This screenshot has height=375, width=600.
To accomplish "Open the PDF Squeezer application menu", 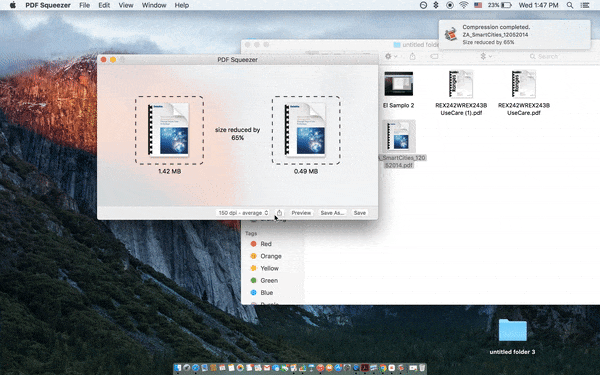I will coord(48,5).
